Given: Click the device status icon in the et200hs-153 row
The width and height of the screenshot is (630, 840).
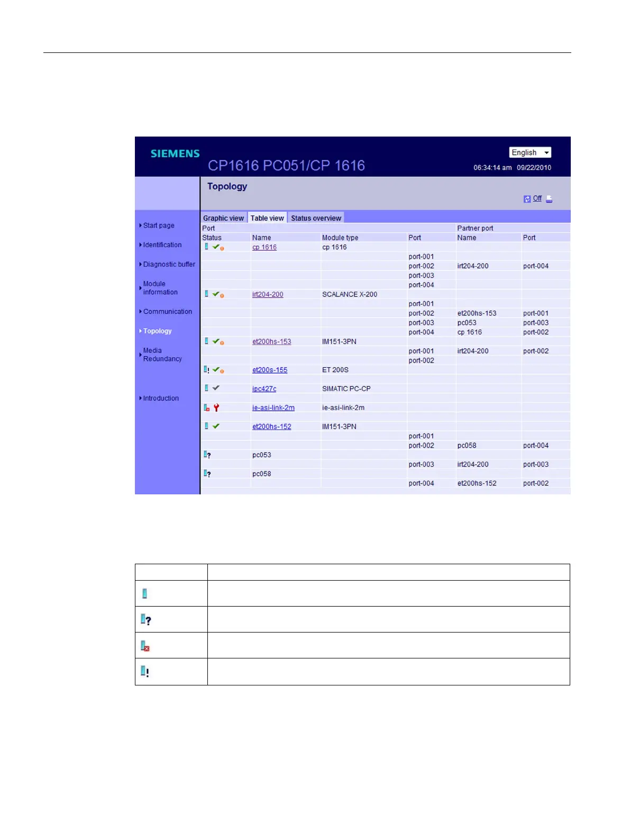Looking at the screenshot, I should (x=206, y=341).
